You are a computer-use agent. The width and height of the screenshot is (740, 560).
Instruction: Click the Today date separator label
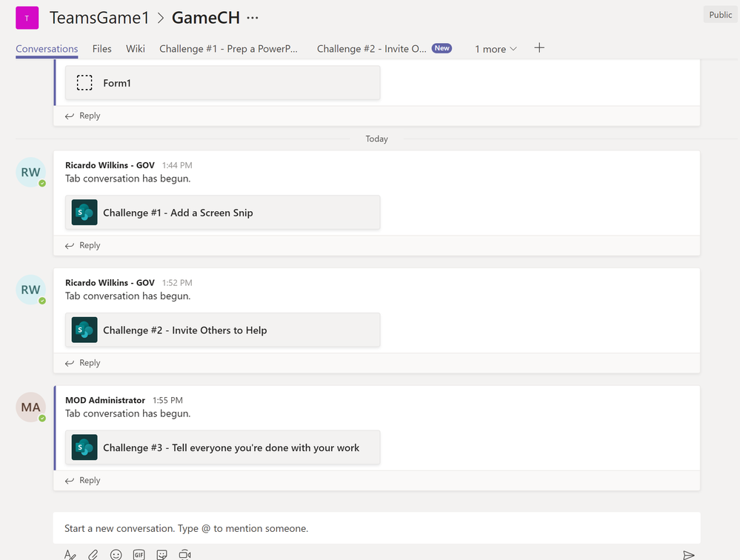[376, 139]
